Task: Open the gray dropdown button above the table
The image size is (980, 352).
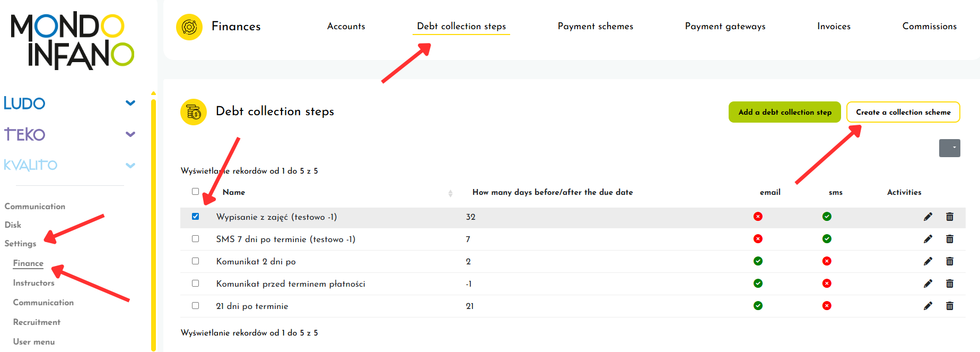Action: click(949, 148)
